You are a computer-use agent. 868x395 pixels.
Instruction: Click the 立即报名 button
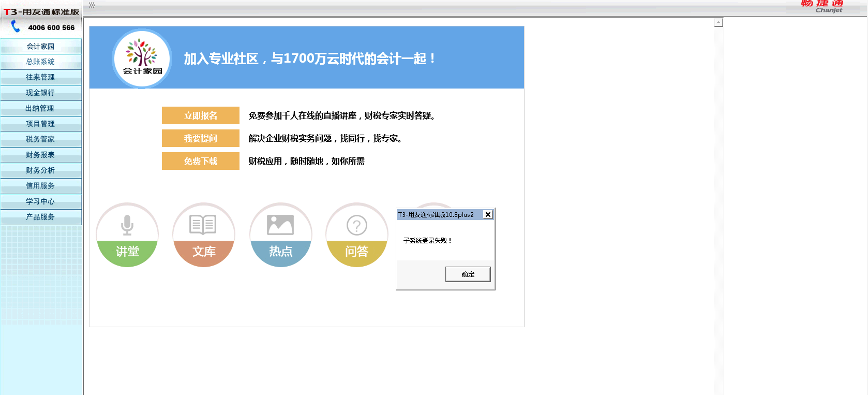(x=201, y=115)
